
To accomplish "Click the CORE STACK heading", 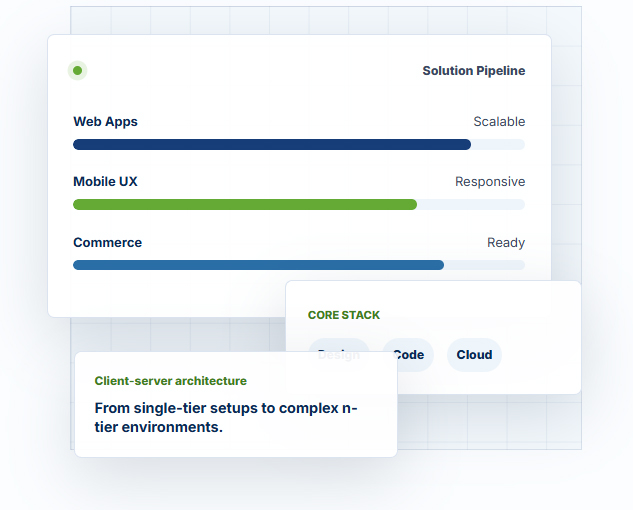I will click(344, 315).
